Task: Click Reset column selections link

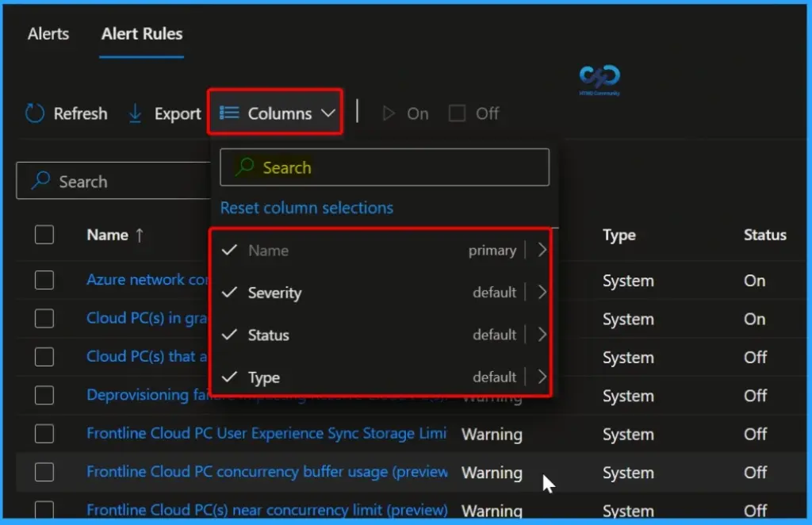Action: click(x=307, y=208)
